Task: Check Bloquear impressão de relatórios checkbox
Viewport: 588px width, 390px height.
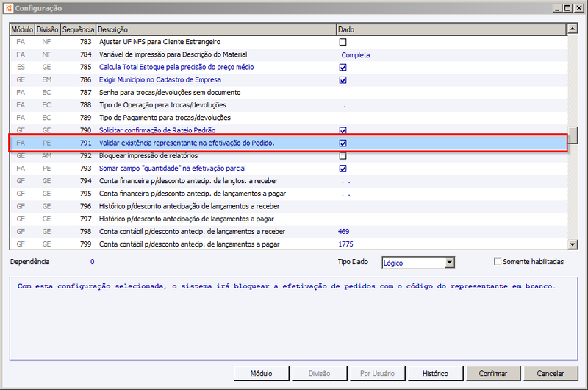Action: point(343,156)
